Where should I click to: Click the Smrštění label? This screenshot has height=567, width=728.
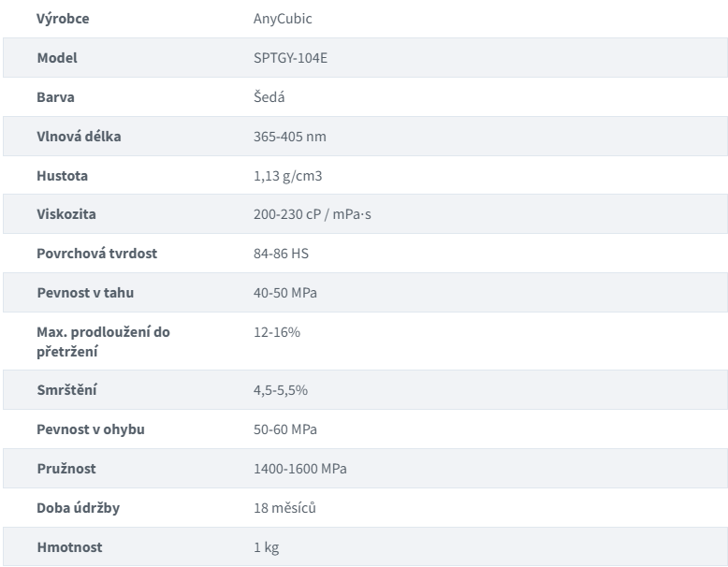66,389
